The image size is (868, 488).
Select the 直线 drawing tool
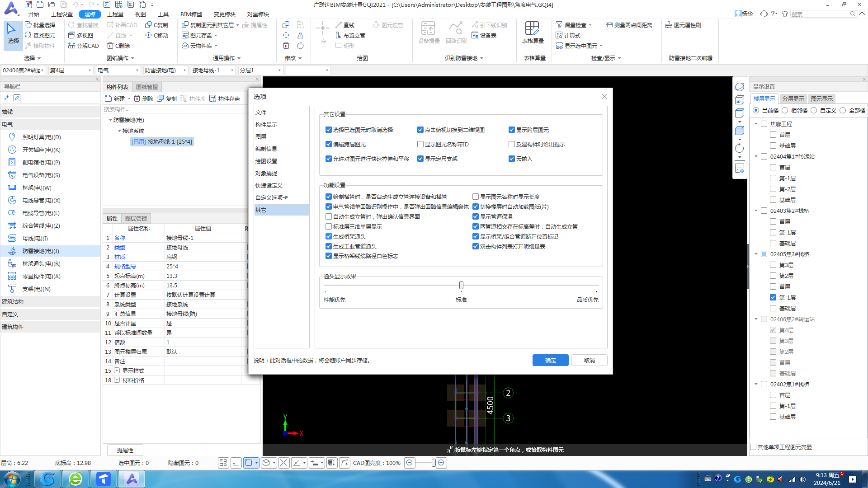345,25
